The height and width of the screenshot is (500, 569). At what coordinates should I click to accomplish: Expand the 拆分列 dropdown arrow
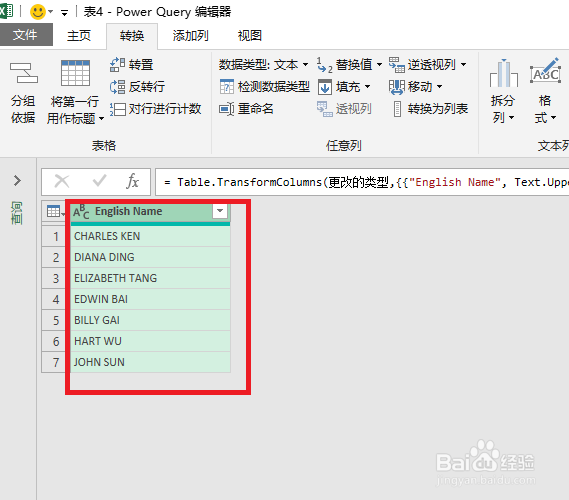tap(512, 118)
